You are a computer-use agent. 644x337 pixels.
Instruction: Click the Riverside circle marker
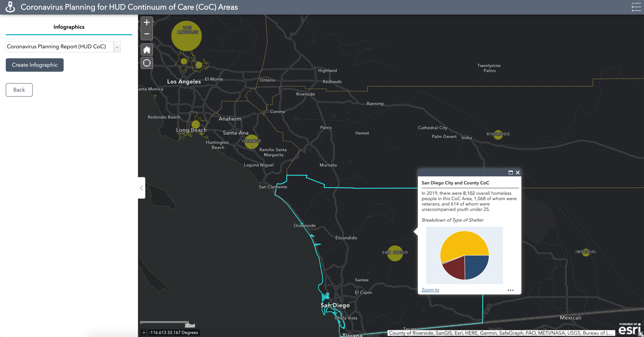(498, 134)
